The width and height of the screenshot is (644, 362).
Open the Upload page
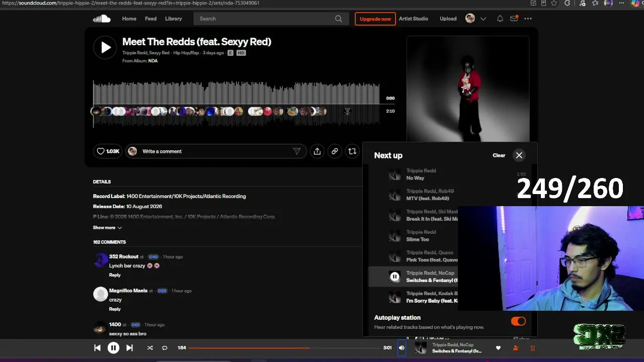(448, 19)
